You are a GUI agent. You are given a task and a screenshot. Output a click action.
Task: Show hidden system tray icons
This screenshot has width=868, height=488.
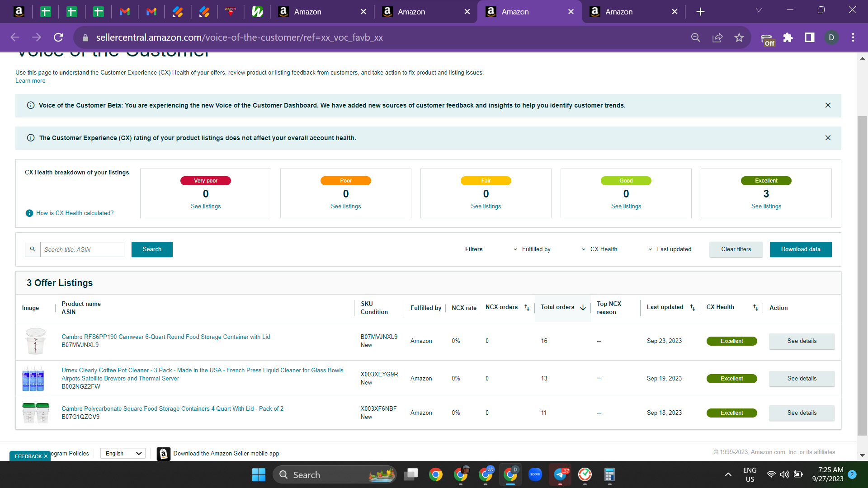(728, 475)
